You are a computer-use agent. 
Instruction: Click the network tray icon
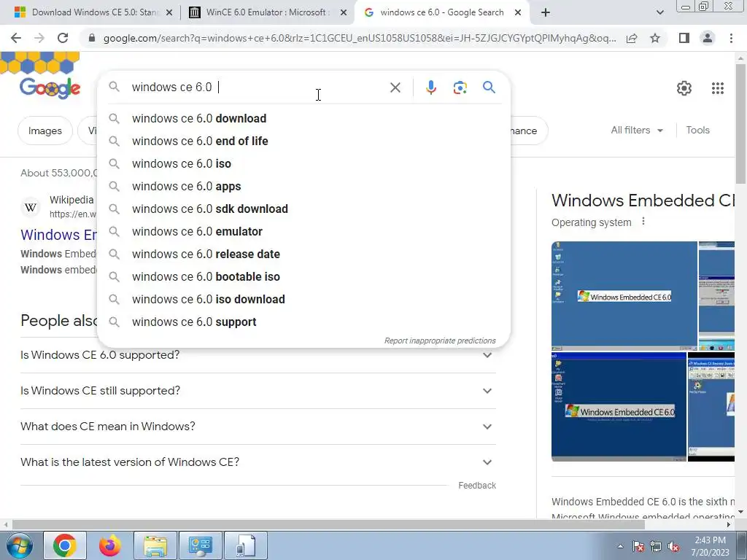pyautogui.click(x=656, y=547)
